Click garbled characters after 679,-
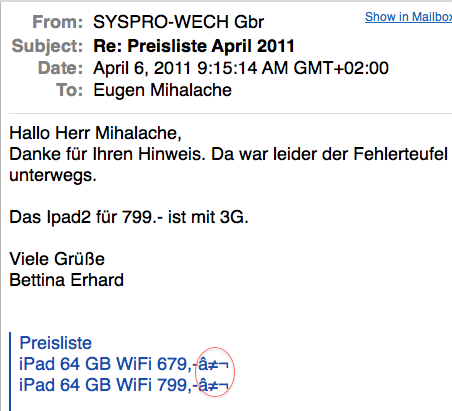The image size is (452, 411). click(213, 365)
